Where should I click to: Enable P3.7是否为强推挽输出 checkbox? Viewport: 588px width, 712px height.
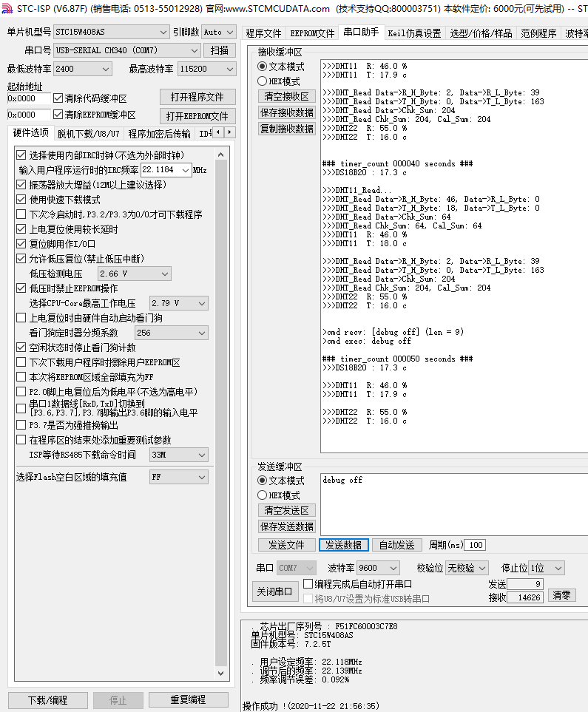point(21,425)
